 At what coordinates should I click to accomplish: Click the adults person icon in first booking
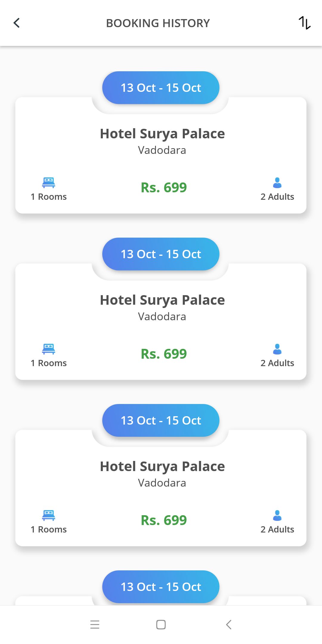(277, 182)
